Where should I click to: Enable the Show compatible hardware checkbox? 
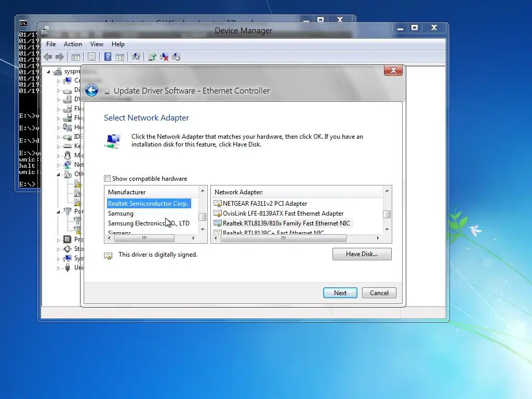(x=107, y=179)
